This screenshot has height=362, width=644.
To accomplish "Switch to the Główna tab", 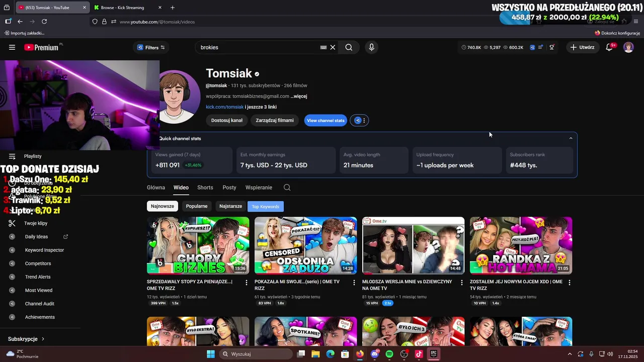I will pos(156,188).
